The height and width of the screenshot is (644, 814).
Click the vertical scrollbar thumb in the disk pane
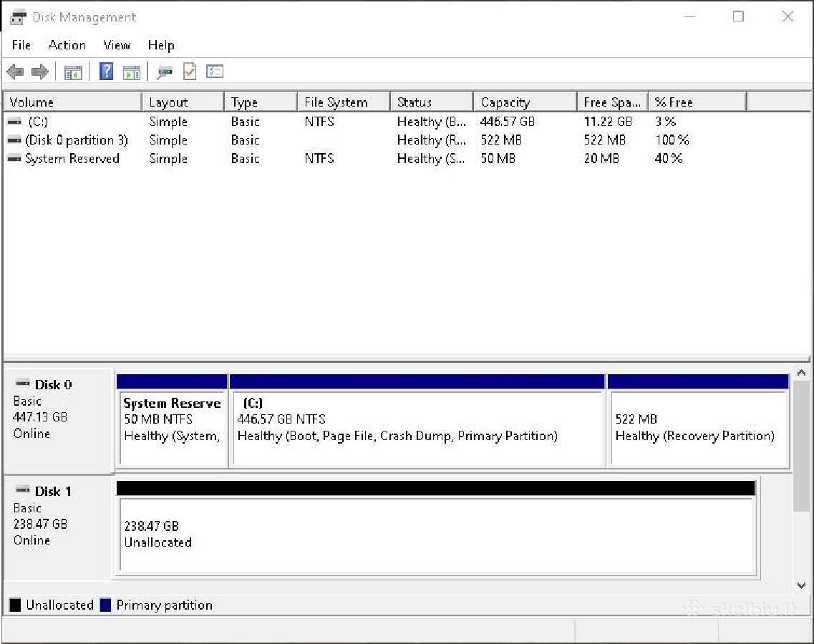pos(802,447)
